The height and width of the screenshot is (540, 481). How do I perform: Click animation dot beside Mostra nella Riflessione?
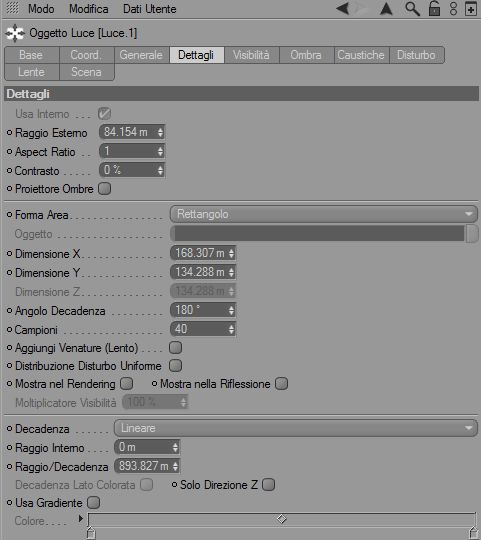155,383
